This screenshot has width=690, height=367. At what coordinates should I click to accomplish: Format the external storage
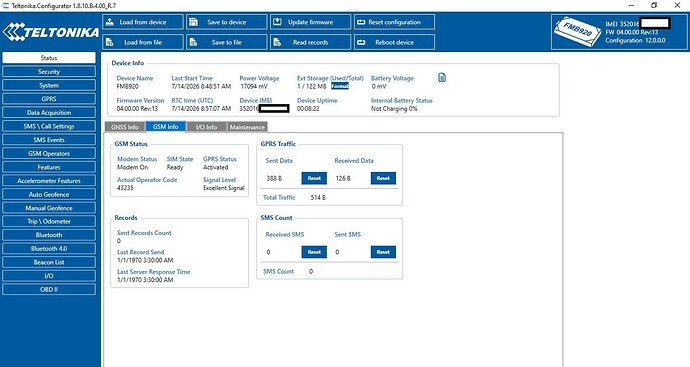[340, 86]
